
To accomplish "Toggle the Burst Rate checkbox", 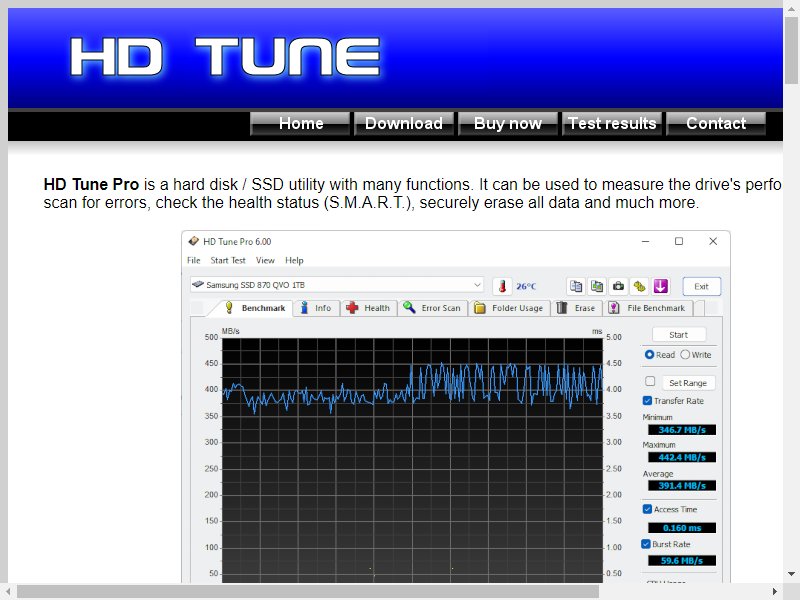I will 646,544.
